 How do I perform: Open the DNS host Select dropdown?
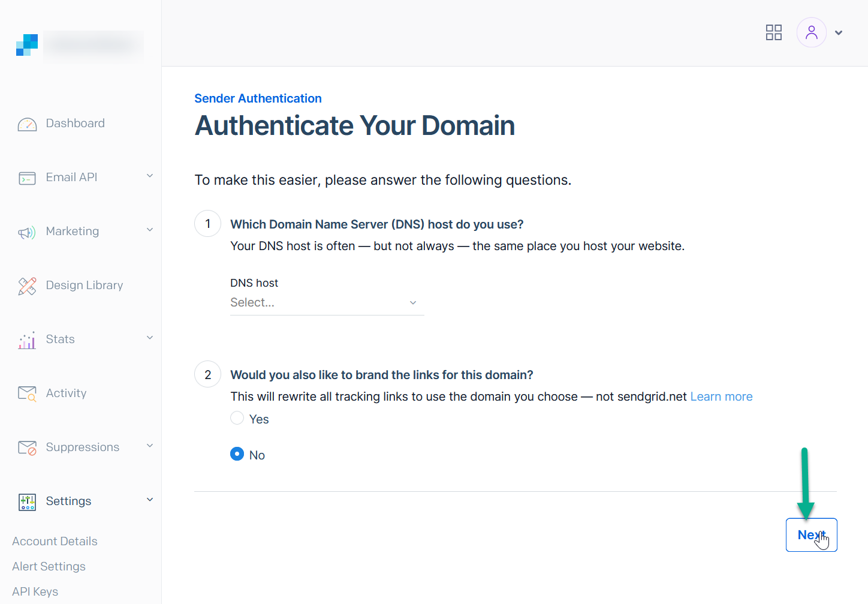click(x=327, y=302)
